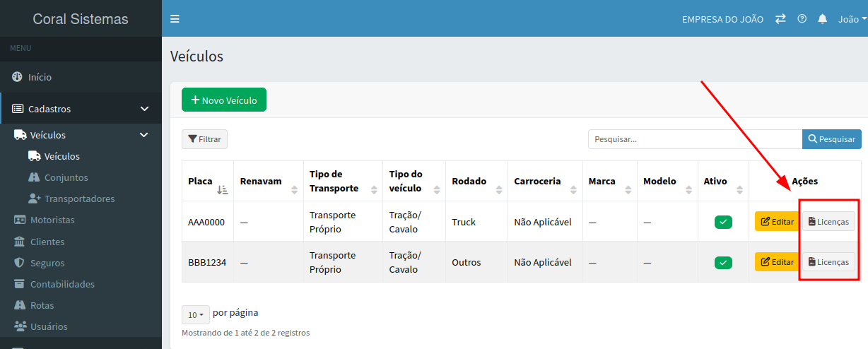Click the switch company arrows icon
Viewport: 868px width, 349px height.
[780, 19]
